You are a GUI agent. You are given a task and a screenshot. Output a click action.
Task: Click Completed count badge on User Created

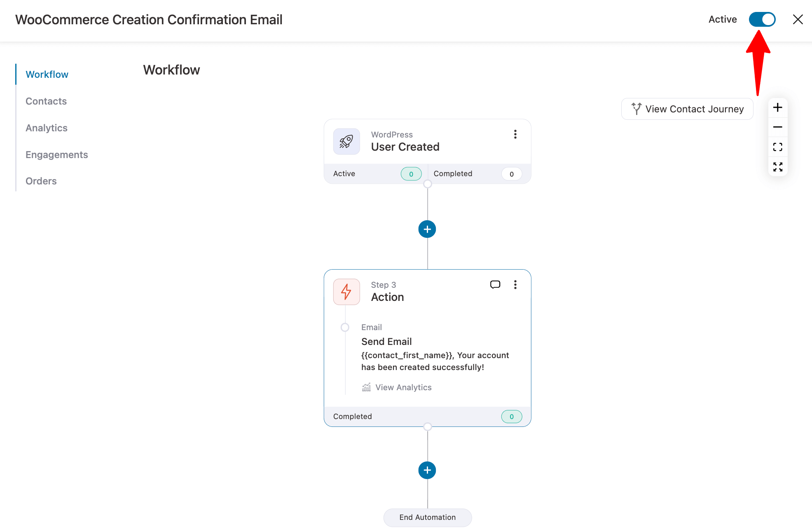(512, 174)
